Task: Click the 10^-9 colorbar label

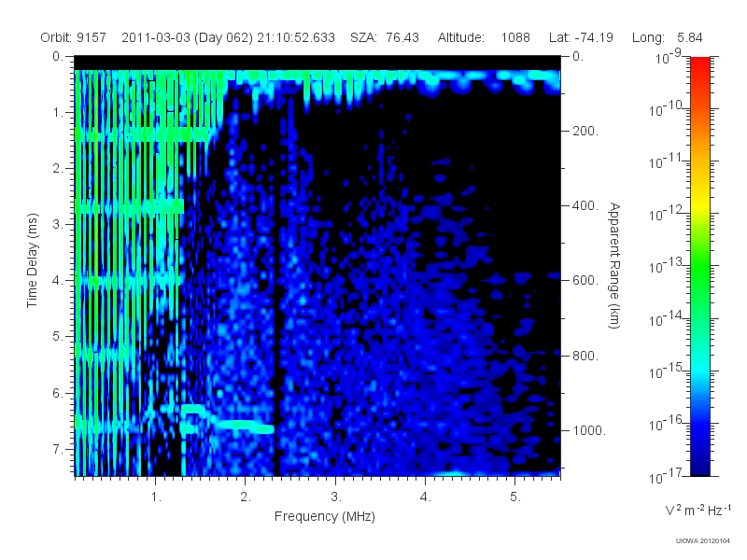Action: [668, 57]
